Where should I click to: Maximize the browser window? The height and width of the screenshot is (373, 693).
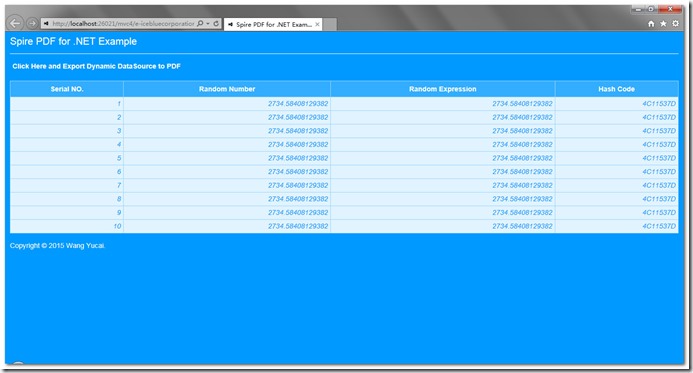(651, 9)
